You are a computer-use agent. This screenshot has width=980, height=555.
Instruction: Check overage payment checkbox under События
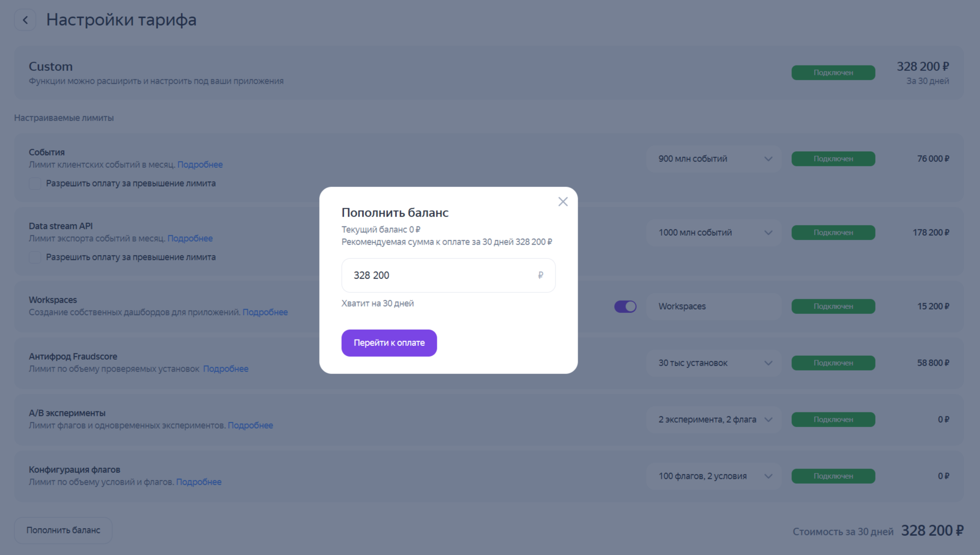pyautogui.click(x=35, y=184)
